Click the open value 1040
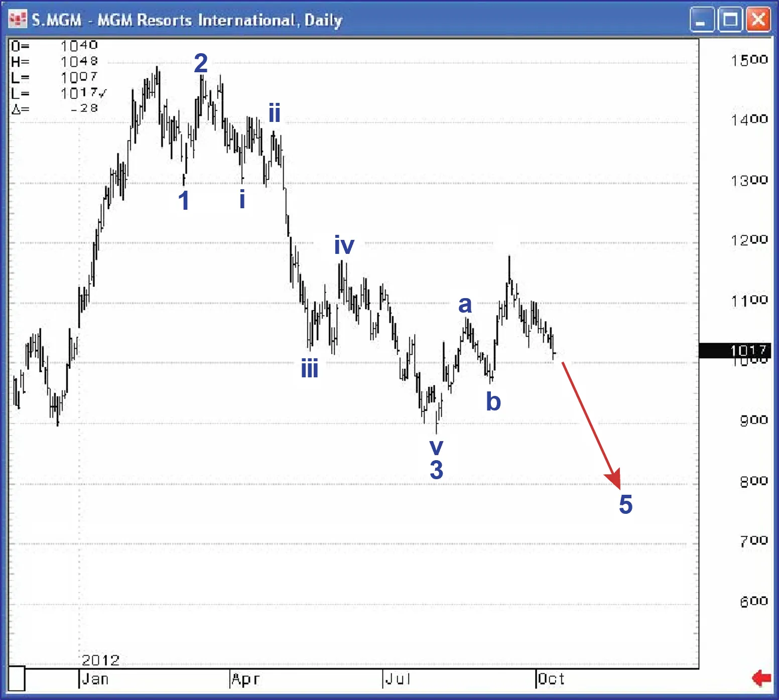The width and height of the screenshot is (779, 700). click(x=79, y=46)
